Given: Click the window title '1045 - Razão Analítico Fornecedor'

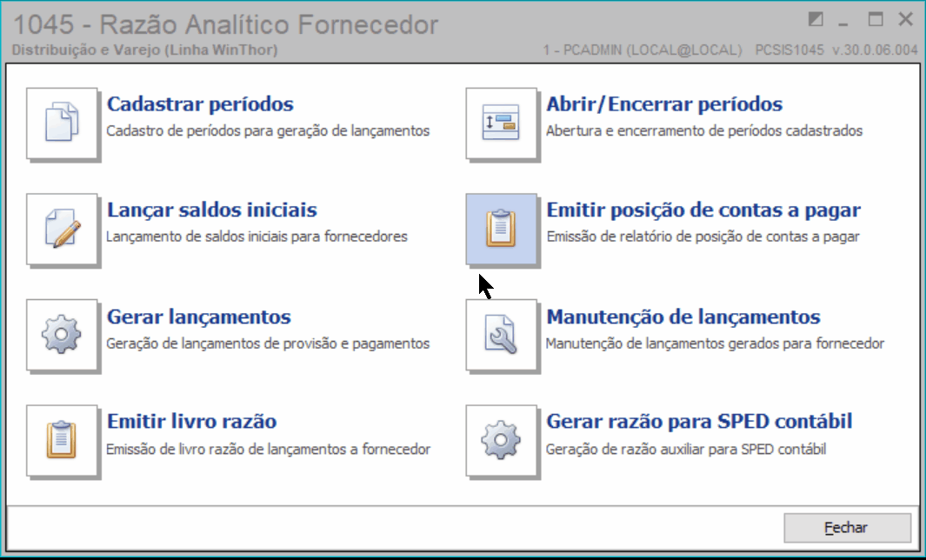Looking at the screenshot, I should [225, 25].
